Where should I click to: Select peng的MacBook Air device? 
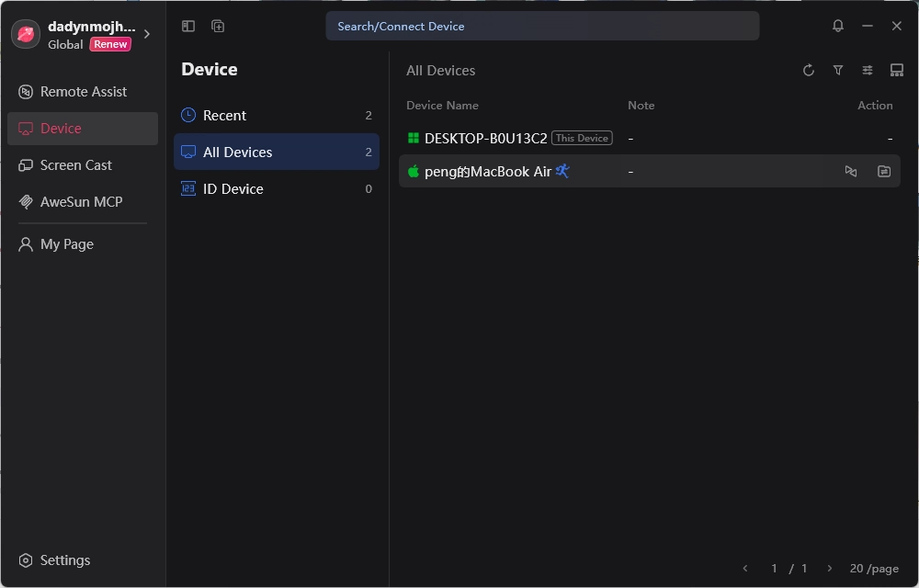[x=650, y=171]
